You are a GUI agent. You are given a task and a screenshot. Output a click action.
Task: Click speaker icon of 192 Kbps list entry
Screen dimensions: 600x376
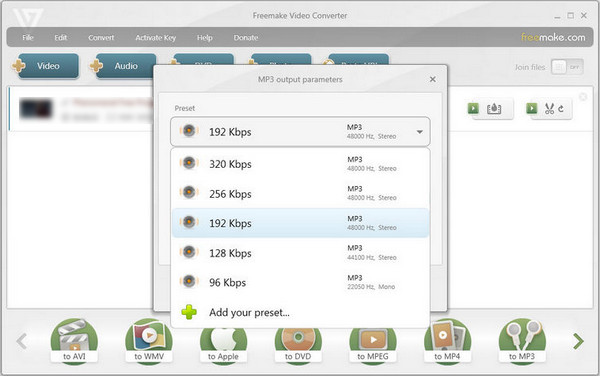pos(189,222)
